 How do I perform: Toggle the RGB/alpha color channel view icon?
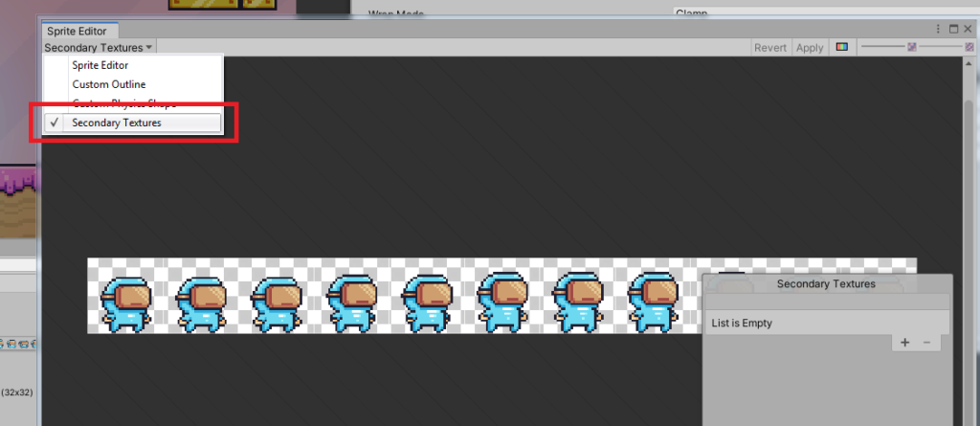coord(842,47)
